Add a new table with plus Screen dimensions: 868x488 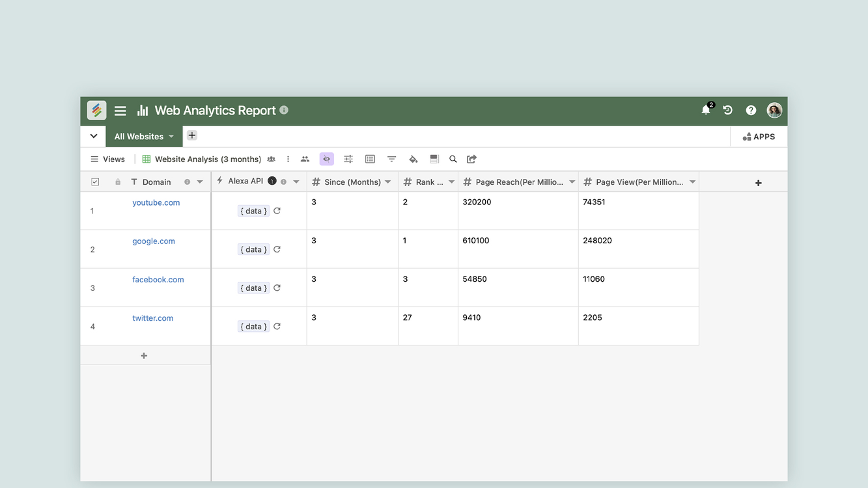point(192,135)
